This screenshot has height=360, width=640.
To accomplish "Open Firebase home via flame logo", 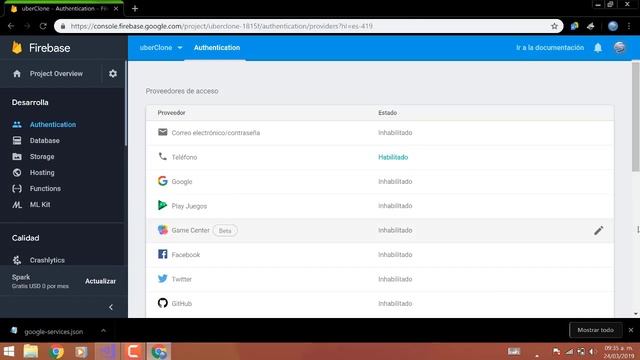I will (17, 48).
